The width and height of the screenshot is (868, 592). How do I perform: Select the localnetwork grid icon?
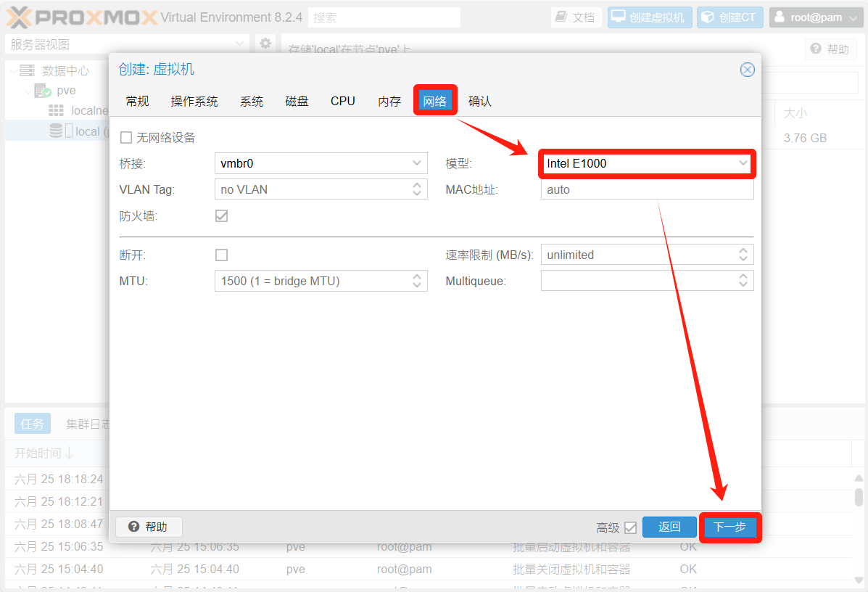[56, 111]
